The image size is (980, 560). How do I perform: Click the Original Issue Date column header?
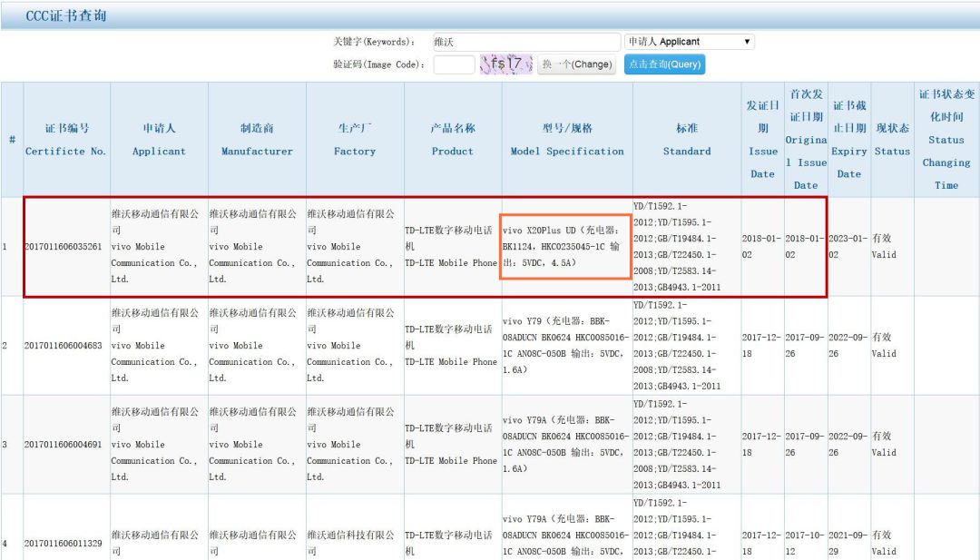[806, 140]
